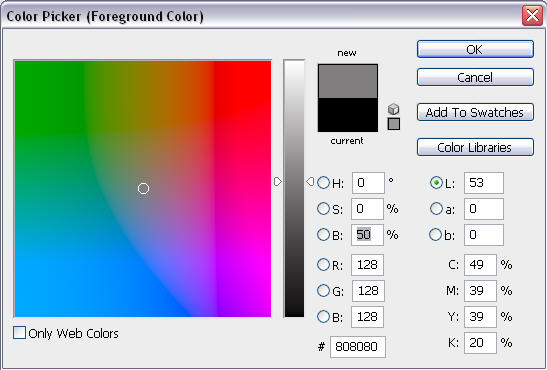Image resolution: width=547 pixels, height=370 pixels.
Task: Select the G green radio button
Action: tap(323, 290)
